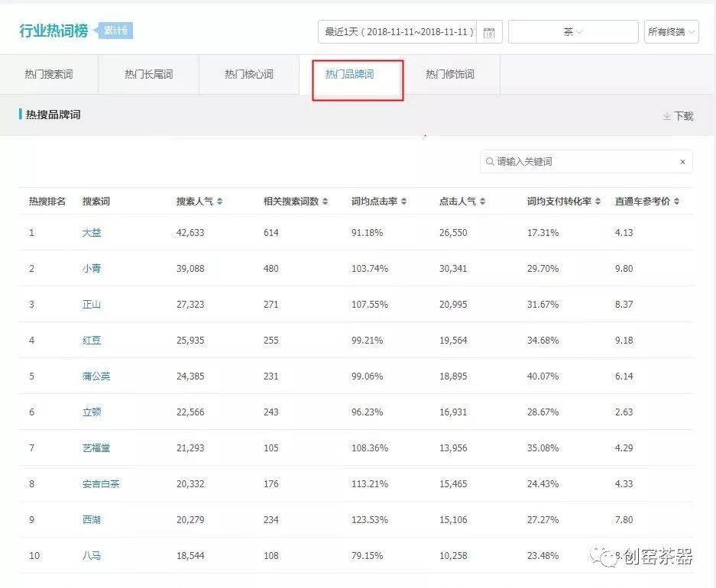This screenshot has height=588, width=716.
Task: Select conversion rate value 23.48%
Action: pos(543,556)
